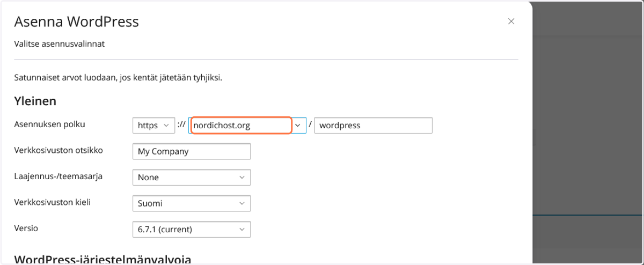644x265 pixels.
Task: Open the Verkkosivuston kieli Suomi dropdown
Action: pyautogui.click(x=192, y=203)
